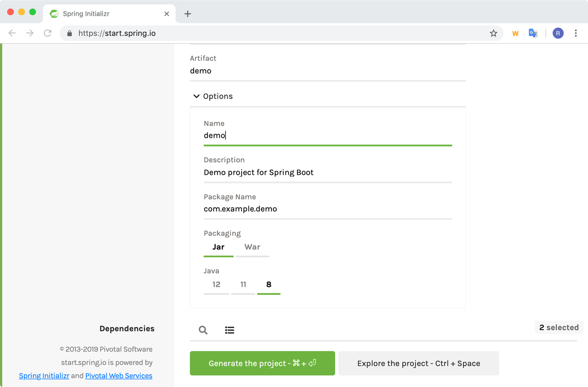
Task: Click the Dependencies sidebar label
Action: 127,329
